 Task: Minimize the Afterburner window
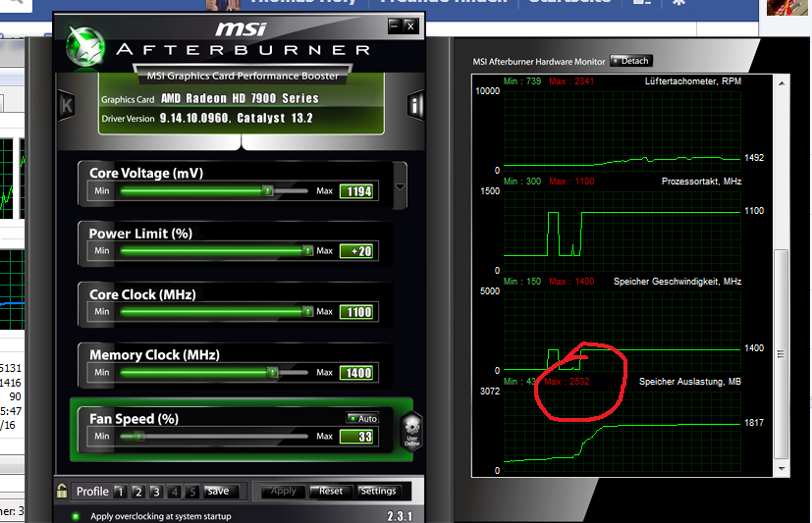[x=395, y=26]
